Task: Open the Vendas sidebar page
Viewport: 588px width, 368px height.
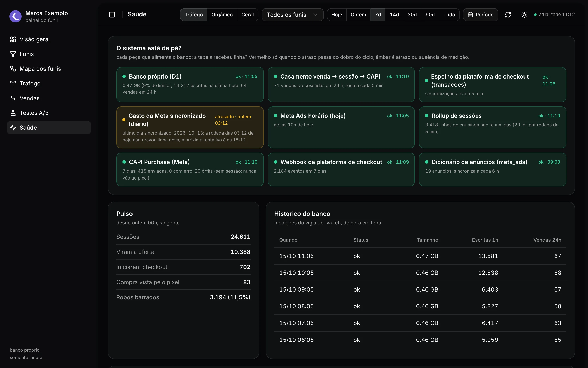Action: click(x=49, y=98)
